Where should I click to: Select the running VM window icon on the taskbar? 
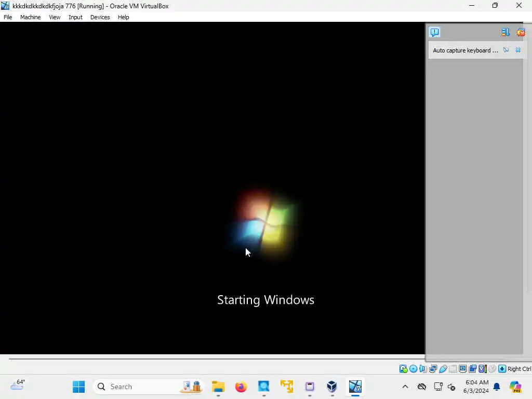(x=355, y=387)
